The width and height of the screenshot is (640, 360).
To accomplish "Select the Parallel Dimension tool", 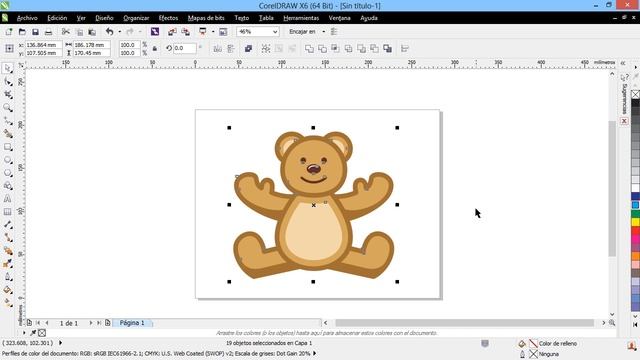I will (8, 225).
